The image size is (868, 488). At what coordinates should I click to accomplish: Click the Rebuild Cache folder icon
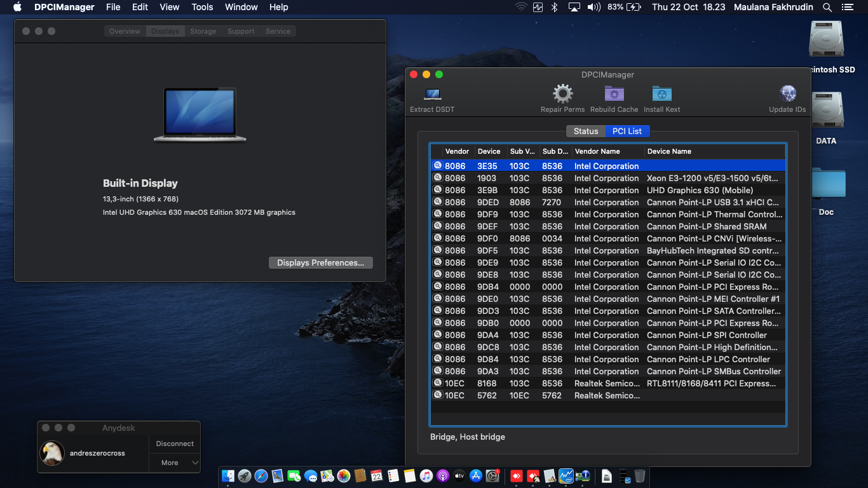(614, 95)
